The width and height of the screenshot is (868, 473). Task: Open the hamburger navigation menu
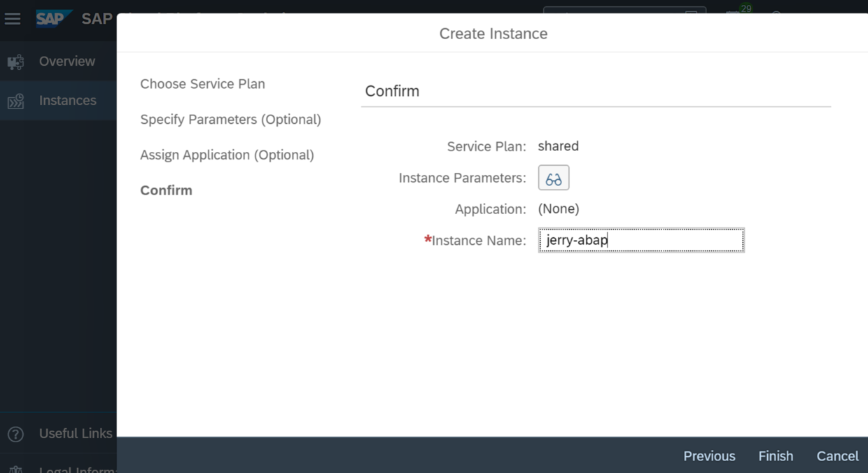pos(13,19)
